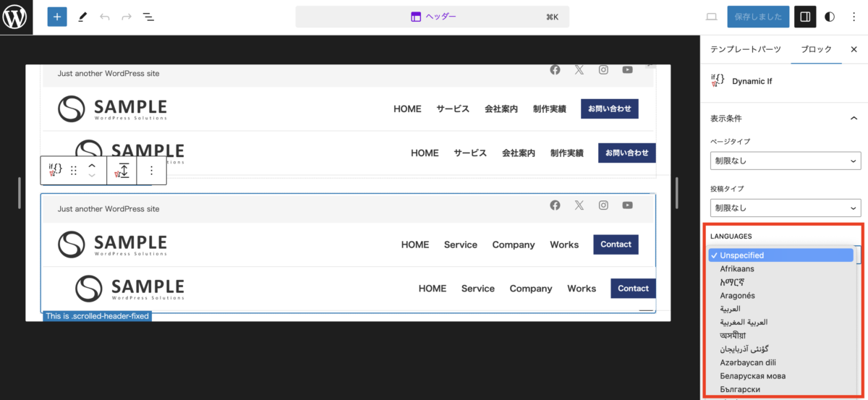Viewport: 868px width, 400px height.
Task: Select the ブロック tab
Action: click(816, 49)
